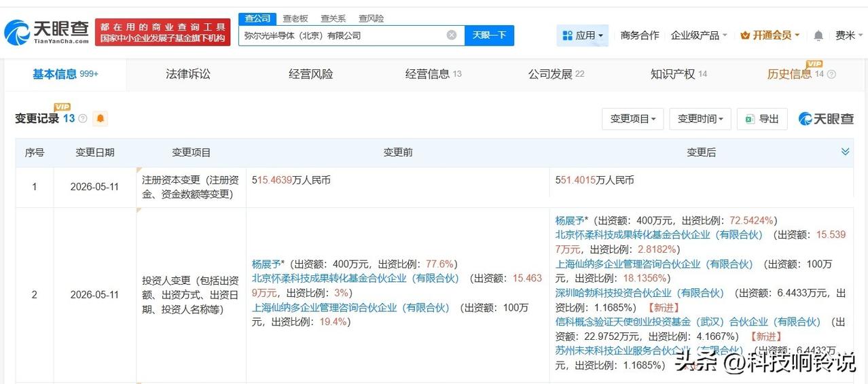Select the 查关系 search tab
Image resolution: width=868 pixels, height=384 pixels.
(333, 18)
